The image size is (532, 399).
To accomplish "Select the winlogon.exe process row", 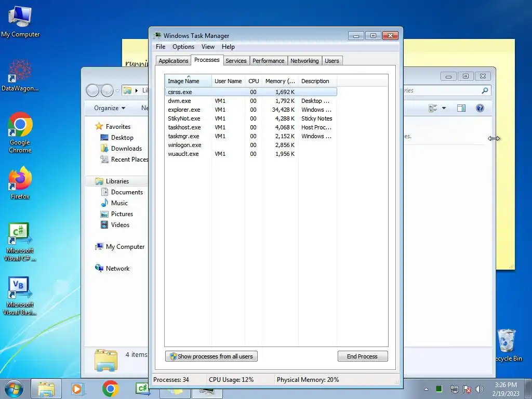I will click(x=251, y=145).
